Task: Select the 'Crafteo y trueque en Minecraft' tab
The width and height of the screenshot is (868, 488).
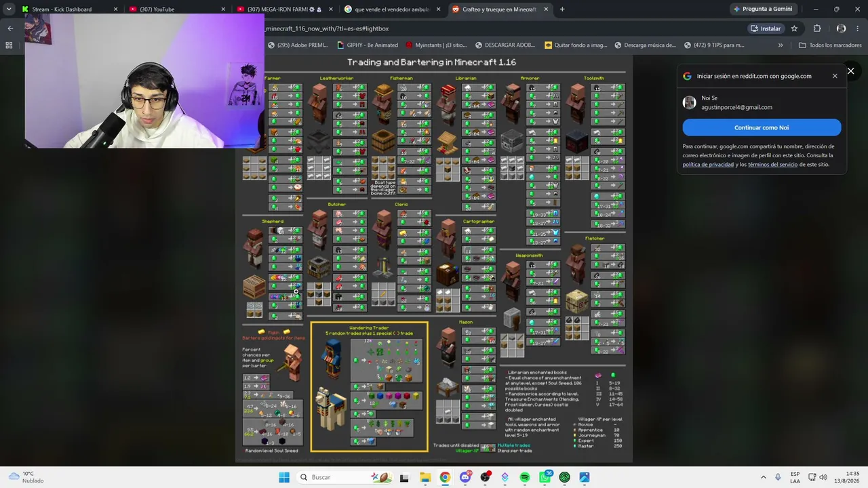Action: pos(500,9)
